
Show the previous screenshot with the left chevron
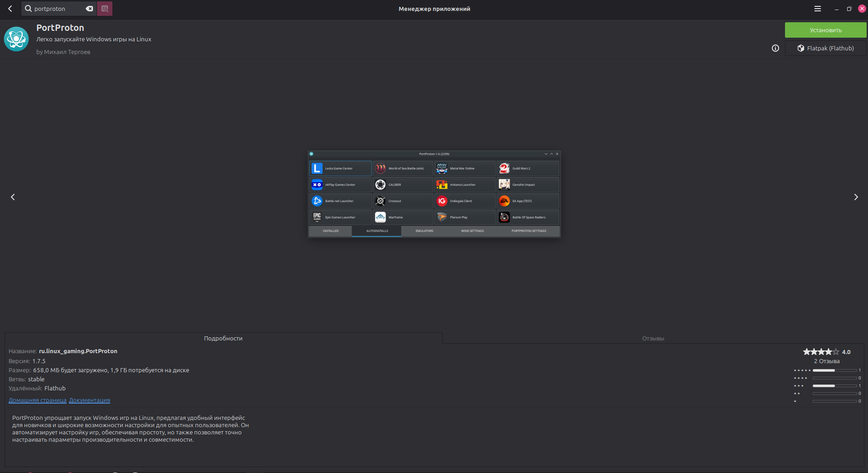click(13, 197)
